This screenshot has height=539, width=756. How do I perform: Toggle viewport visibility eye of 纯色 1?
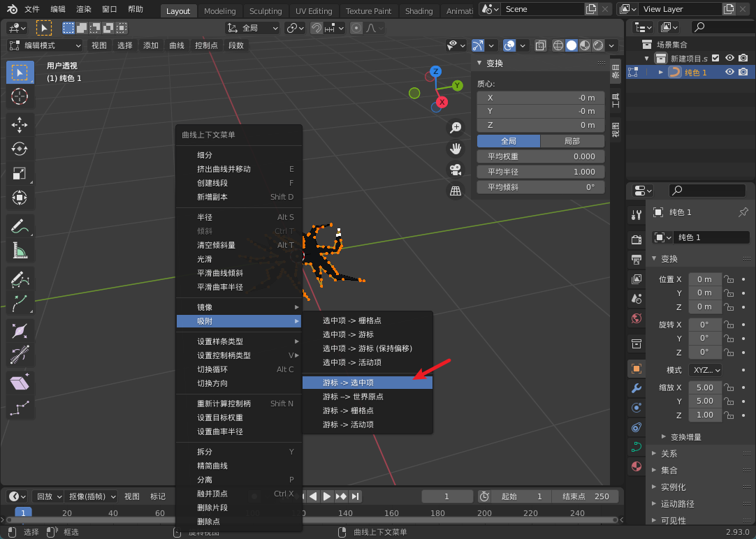[729, 72]
